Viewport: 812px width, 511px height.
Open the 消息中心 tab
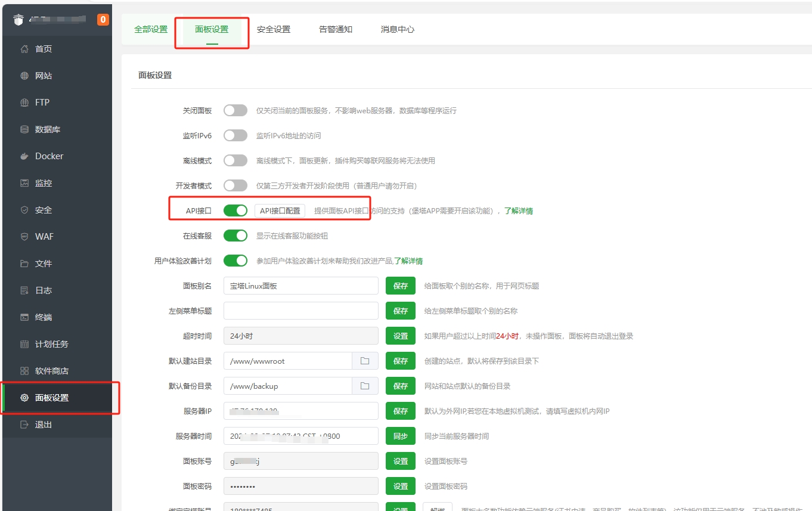point(398,29)
